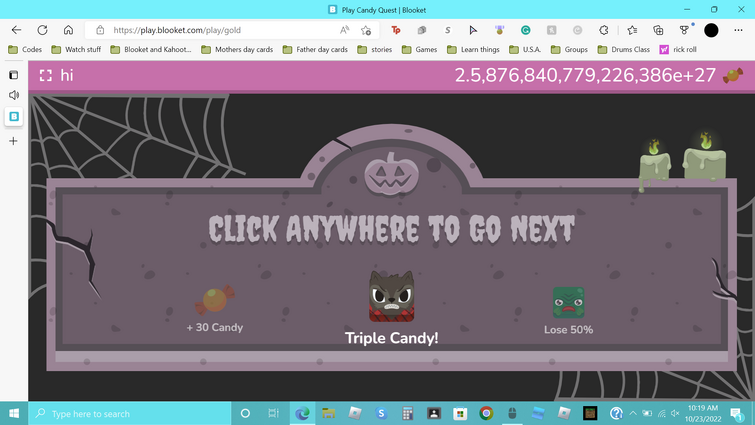Click the taskbar search box

point(130,413)
